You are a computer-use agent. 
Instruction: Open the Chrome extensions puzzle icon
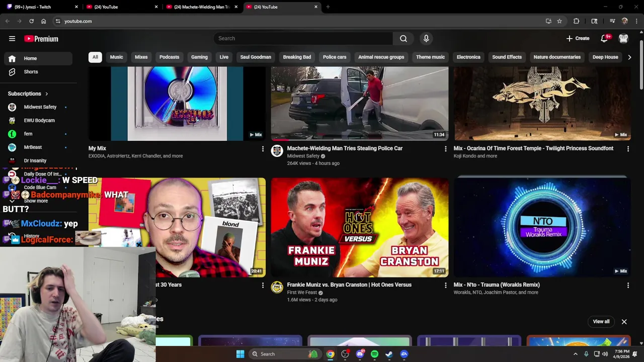pos(576,21)
